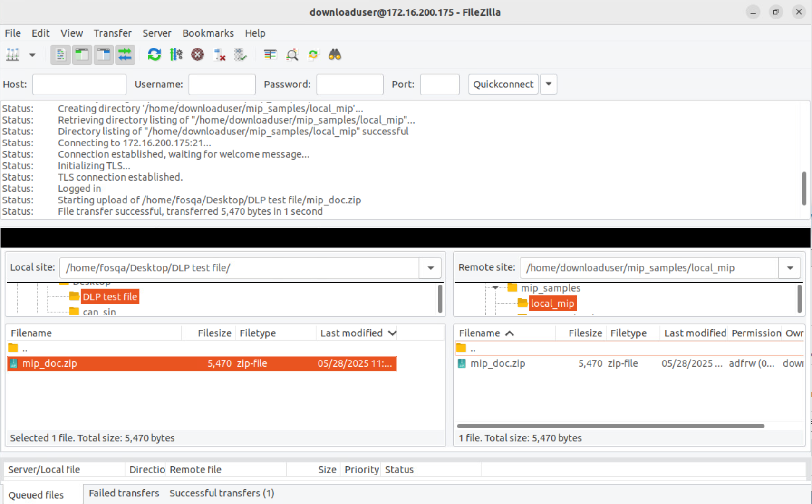Click the Local site path field
This screenshot has height=504, width=812.
coord(239,268)
